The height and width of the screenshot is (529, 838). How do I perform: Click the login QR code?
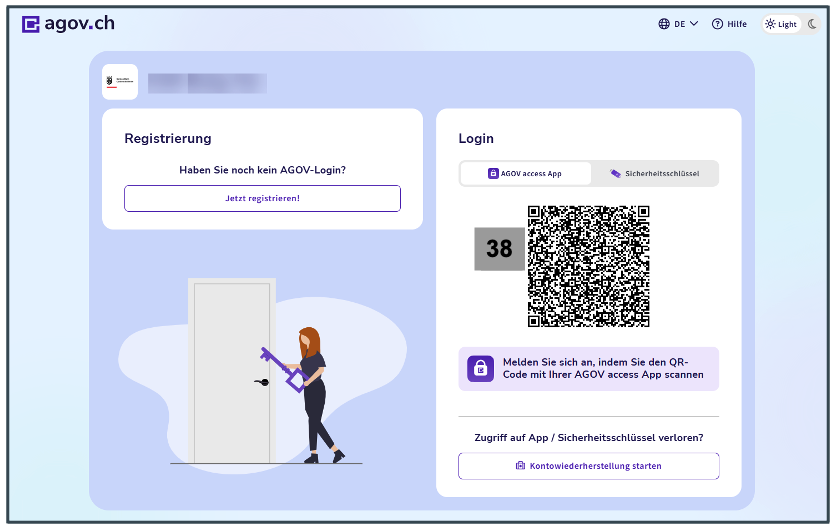pos(588,266)
